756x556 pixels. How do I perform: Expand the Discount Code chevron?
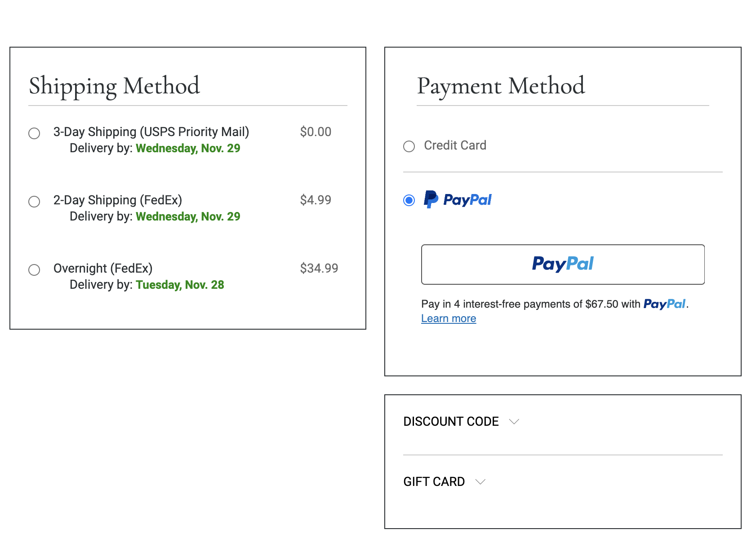pyautogui.click(x=514, y=421)
